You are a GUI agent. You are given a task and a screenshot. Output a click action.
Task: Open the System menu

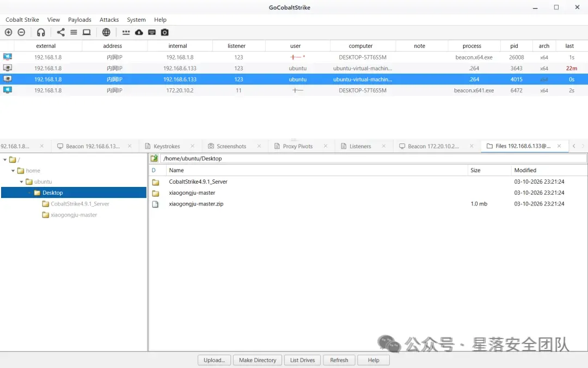(x=136, y=20)
